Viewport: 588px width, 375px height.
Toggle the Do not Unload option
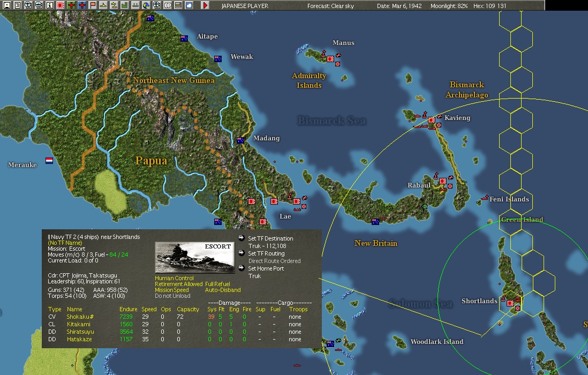172,296
